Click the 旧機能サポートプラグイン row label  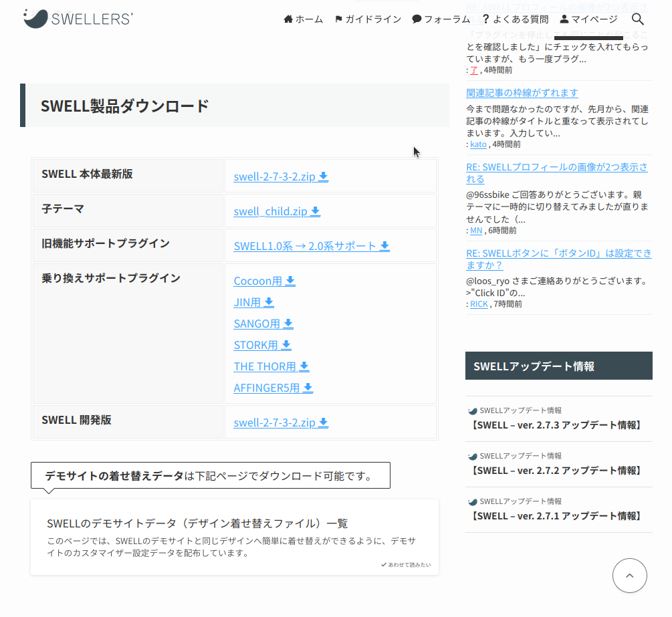[x=106, y=243]
